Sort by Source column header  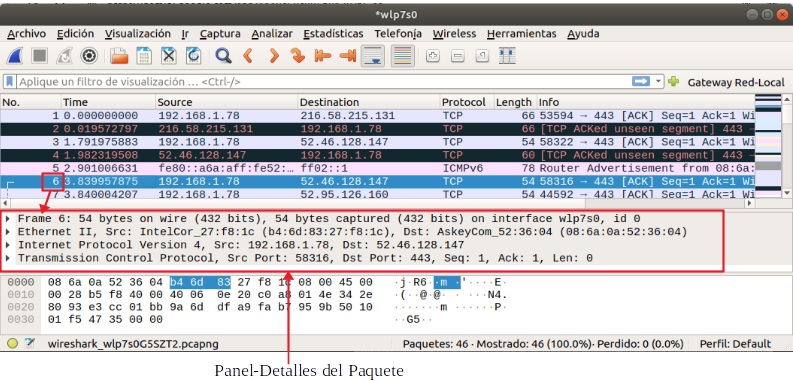(227, 102)
